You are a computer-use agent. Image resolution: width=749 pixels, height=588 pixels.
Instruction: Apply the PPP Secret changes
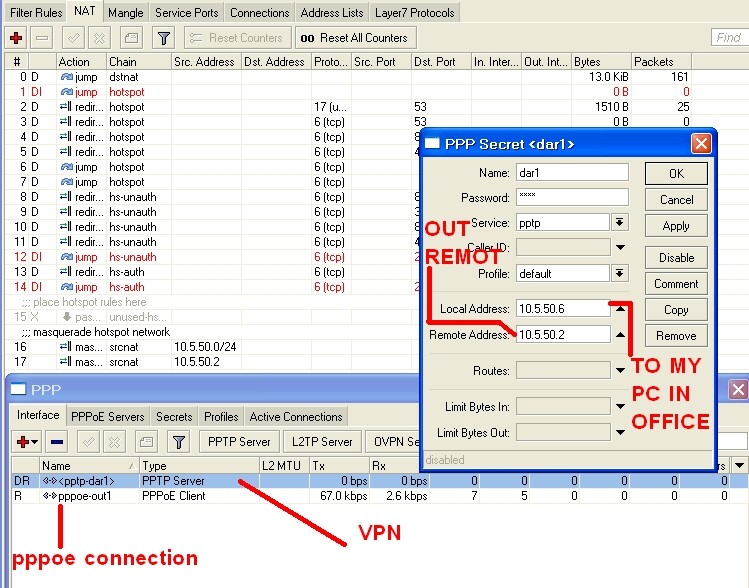[x=676, y=226]
